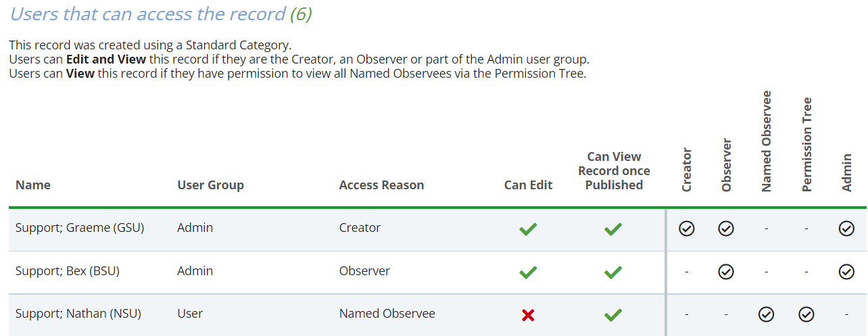Click Bex's Observer circled check
868x336 pixels.
(x=726, y=272)
